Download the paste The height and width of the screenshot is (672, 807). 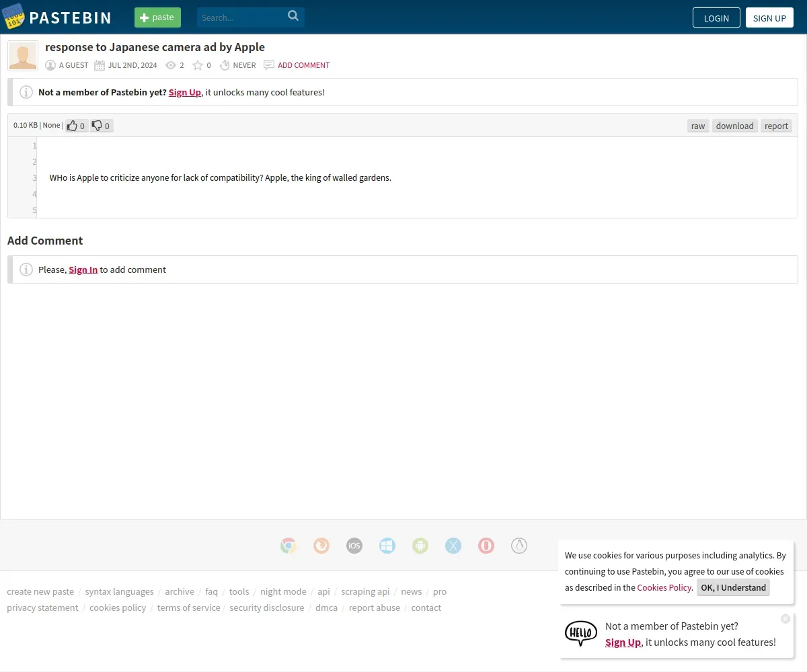pyautogui.click(x=734, y=126)
